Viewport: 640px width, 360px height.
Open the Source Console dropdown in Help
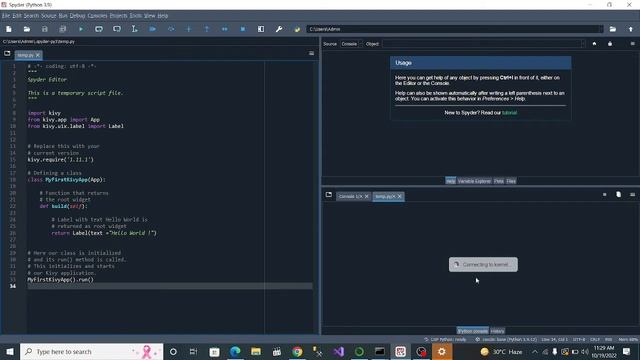(x=351, y=44)
